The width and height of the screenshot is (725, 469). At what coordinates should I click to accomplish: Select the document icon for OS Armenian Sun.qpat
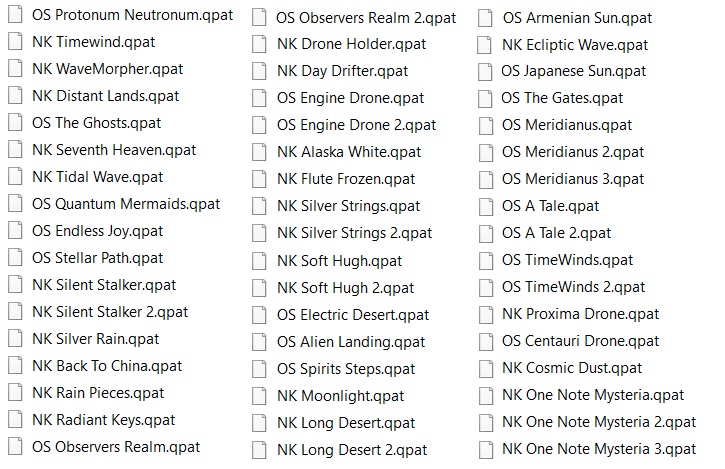(485, 18)
